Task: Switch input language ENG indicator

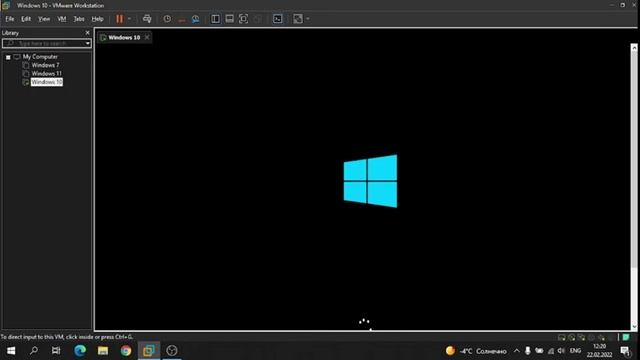Action: point(576,351)
